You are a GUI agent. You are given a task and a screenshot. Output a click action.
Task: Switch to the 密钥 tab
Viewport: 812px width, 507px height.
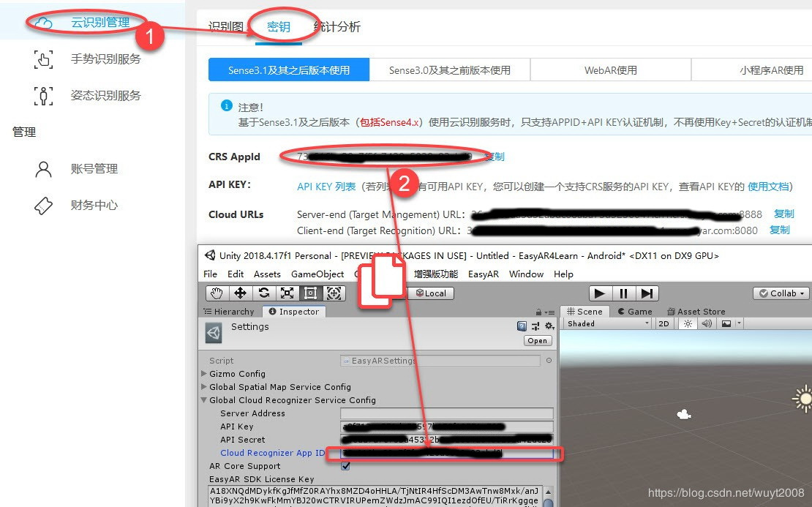[279, 26]
